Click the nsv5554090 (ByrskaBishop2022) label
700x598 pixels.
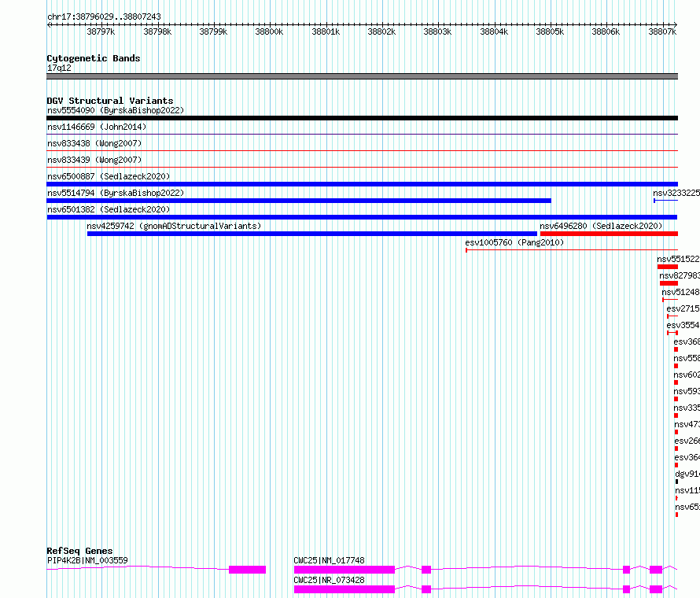coord(116,110)
